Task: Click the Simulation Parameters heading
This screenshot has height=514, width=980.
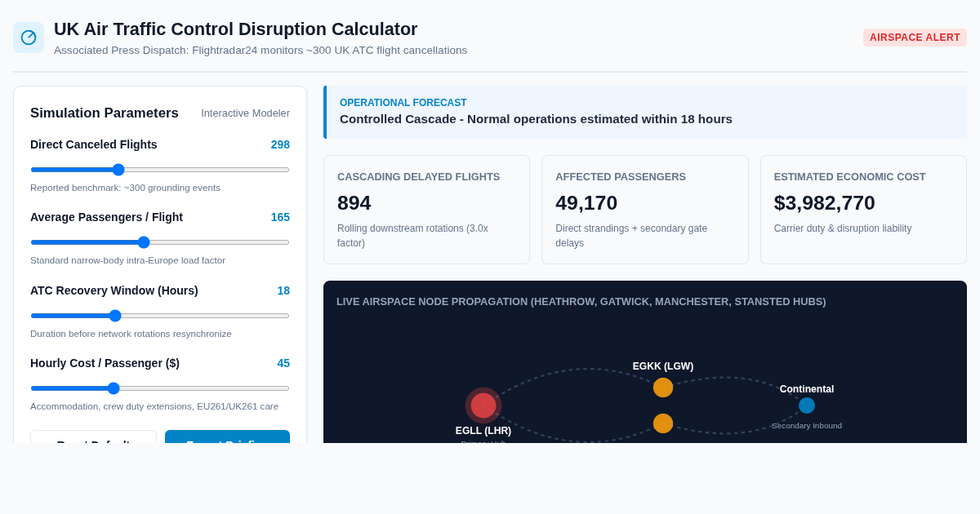Action: coord(105,113)
